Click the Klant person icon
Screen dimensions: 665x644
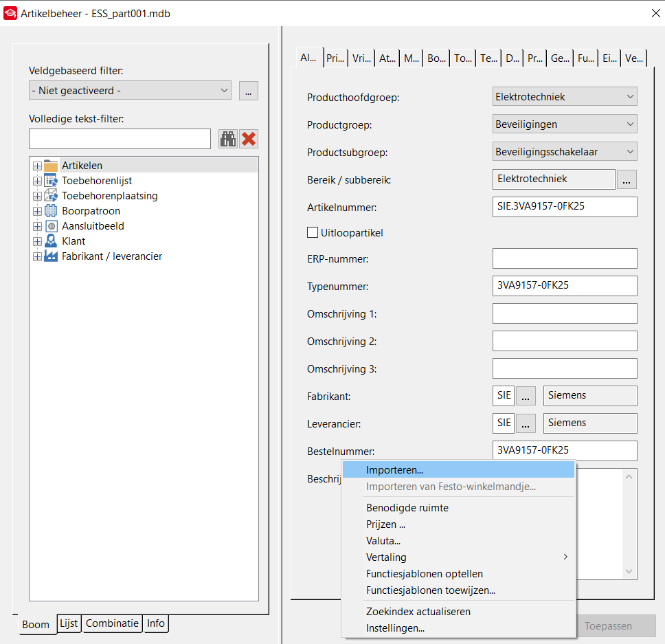(51, 241)
